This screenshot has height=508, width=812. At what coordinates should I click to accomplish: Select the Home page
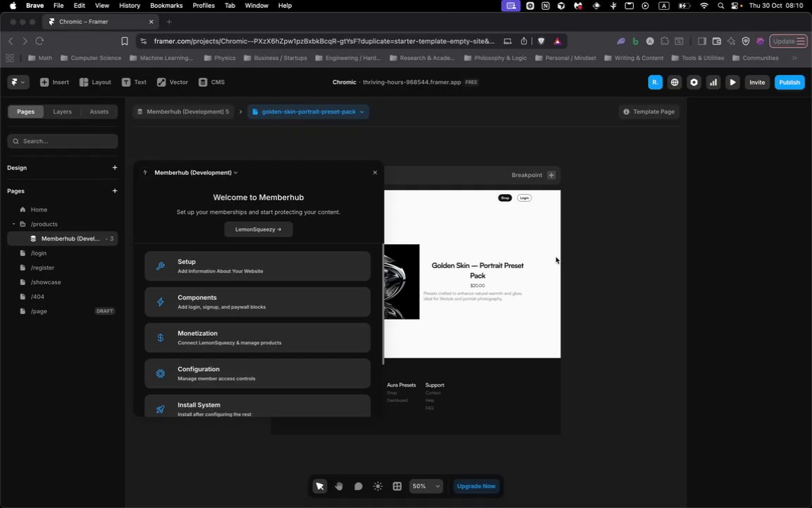point(63,210)
